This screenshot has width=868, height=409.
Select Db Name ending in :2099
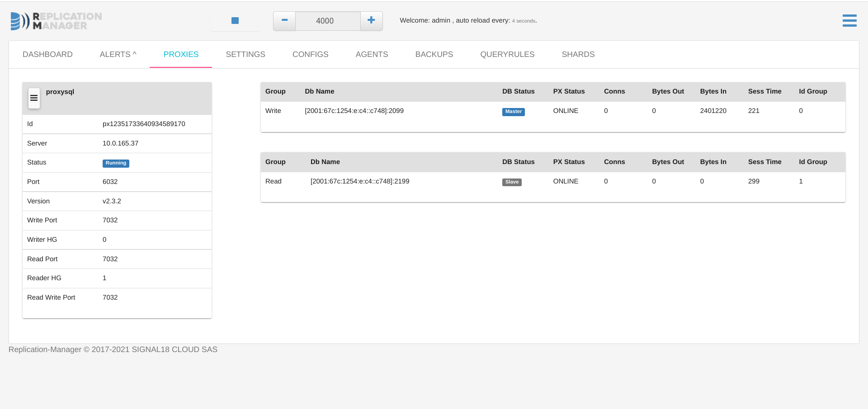[354, 111]
